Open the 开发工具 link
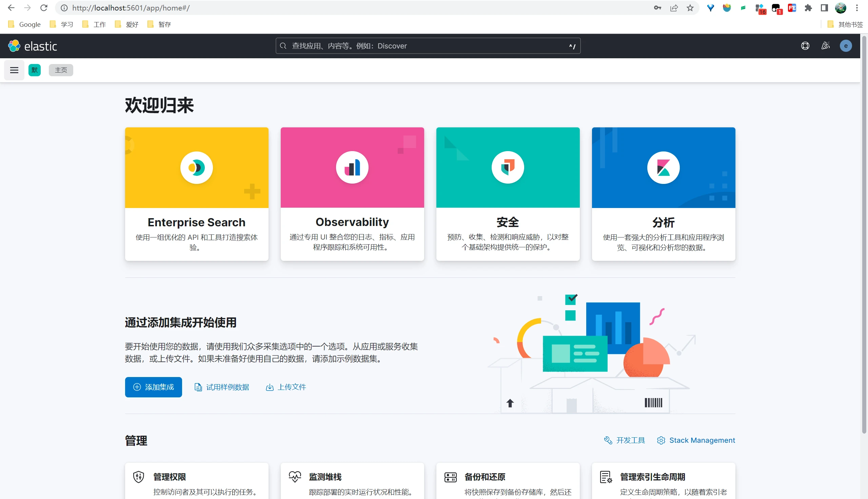The width and height of the screenshot is (868, 499). (x=625, y=440)
